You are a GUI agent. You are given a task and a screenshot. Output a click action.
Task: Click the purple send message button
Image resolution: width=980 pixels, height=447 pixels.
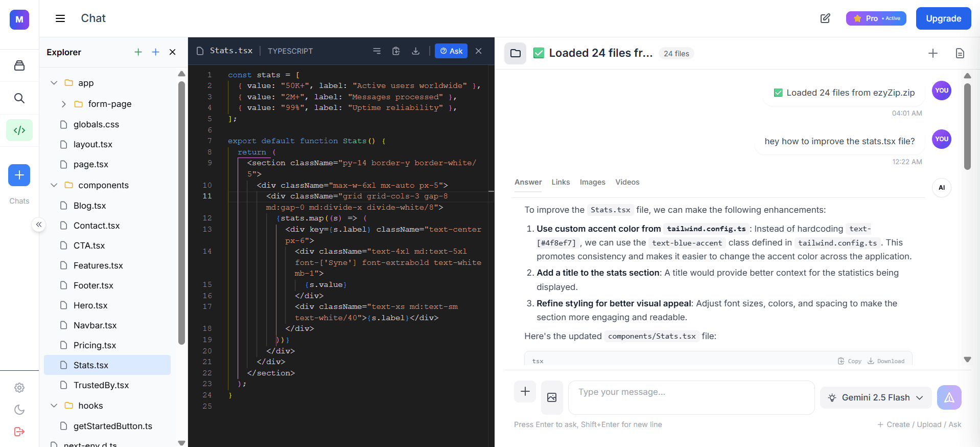[x=949, y=397]
